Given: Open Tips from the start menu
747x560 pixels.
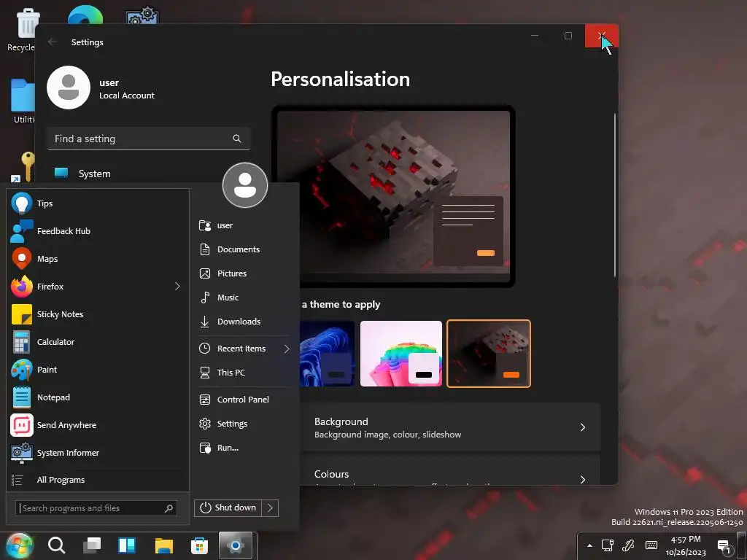Looking at the screenshot, I should 98,203.
